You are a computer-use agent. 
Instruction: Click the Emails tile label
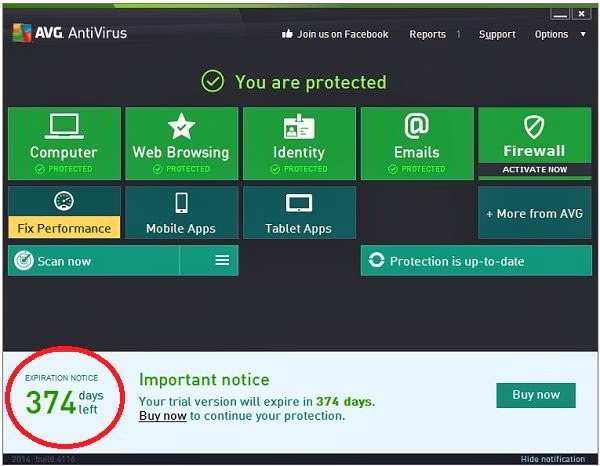(417, 152)
